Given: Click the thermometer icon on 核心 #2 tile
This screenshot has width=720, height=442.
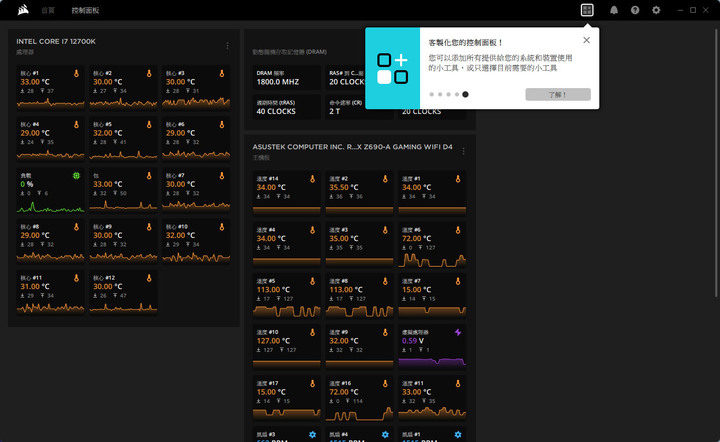Looking at the screenshot, I should (149, 73).
